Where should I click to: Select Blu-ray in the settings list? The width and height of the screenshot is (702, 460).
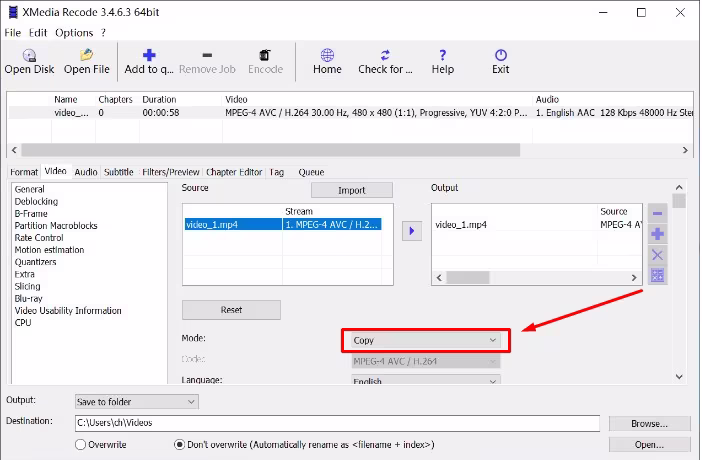click(x=29, y=298)
